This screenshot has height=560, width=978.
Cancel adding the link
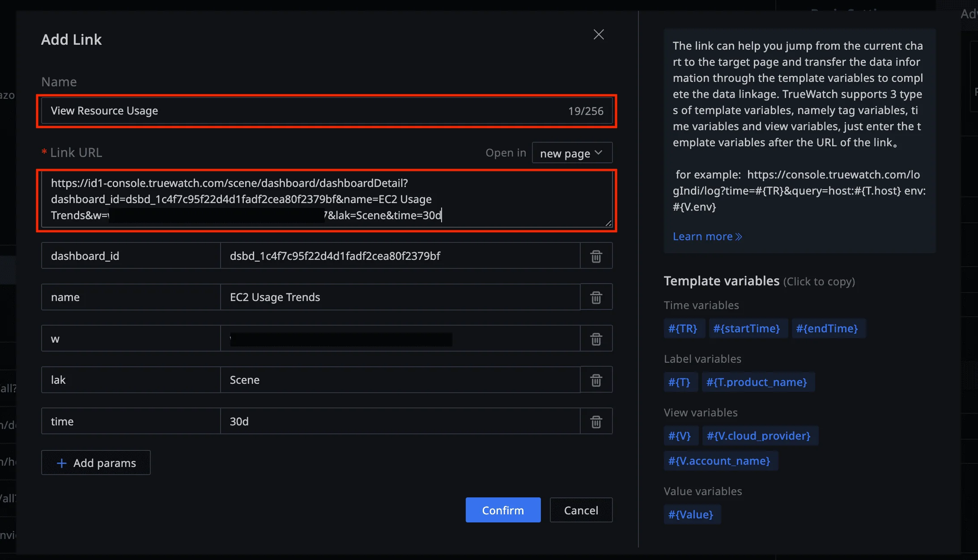581,510
